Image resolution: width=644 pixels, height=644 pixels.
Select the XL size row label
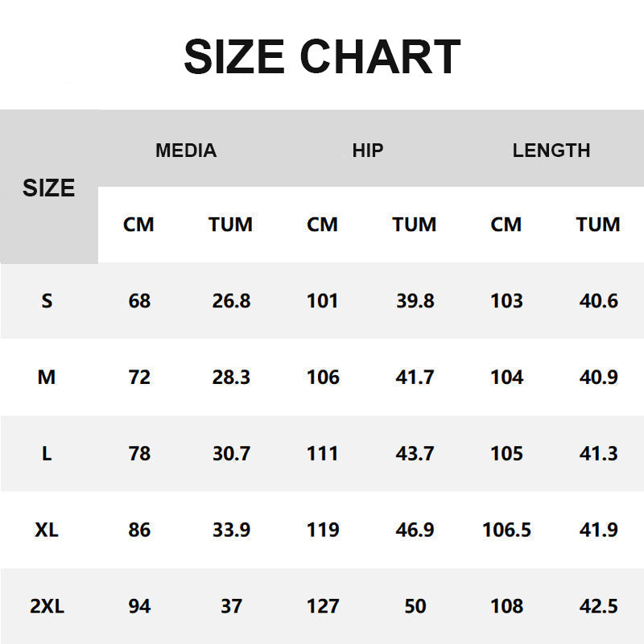[47, 530]
